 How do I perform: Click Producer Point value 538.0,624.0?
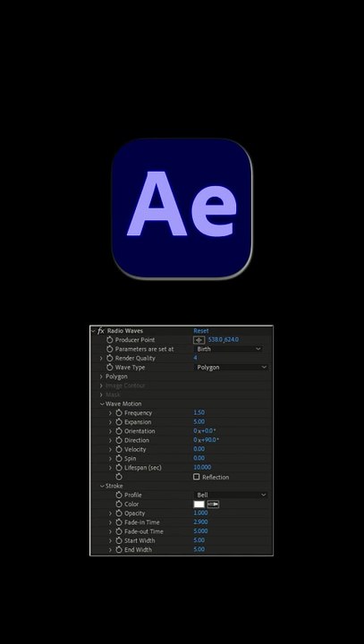tap(224, 340)
